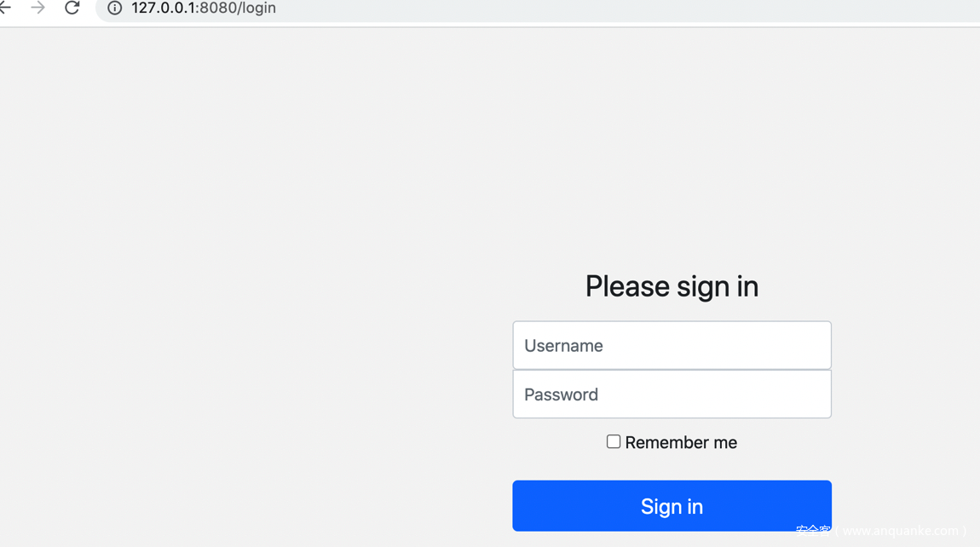The width and height of the screenshot is (980, 547).
Task: Click the white "Sign in" button text
Action: click(672, 507)
